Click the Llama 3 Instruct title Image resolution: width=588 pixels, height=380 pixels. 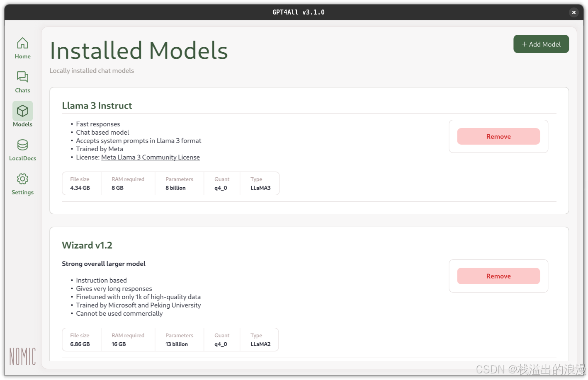[97, 106]
